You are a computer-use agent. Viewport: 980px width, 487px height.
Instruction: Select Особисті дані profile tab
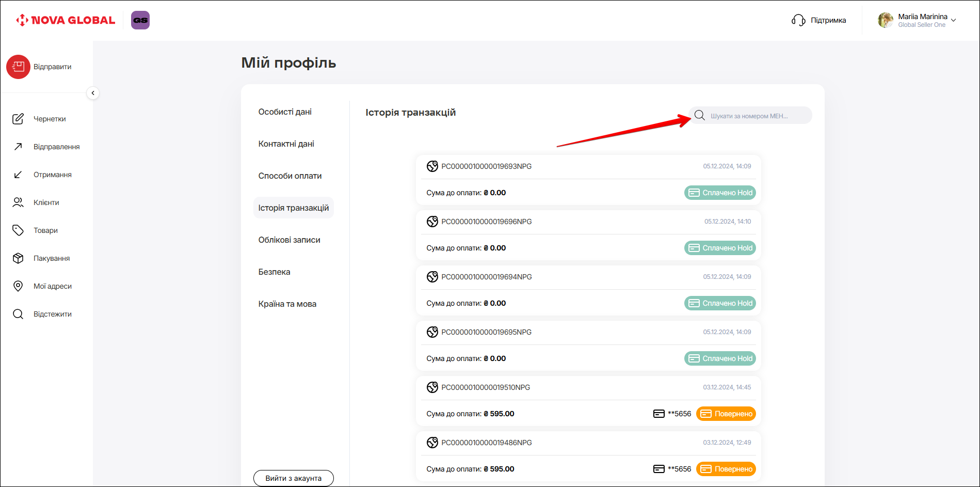pyautogui.click(x=285, y=112)
